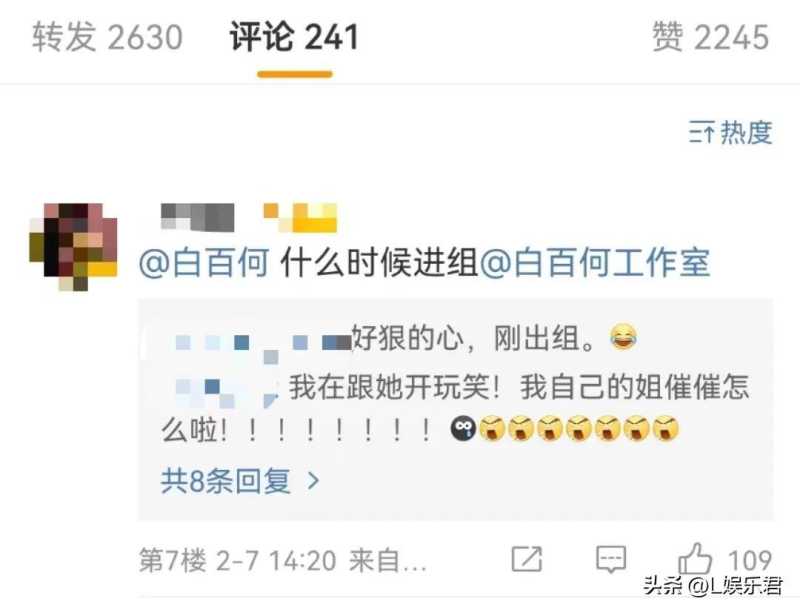The image size is (800, 613).
Task: Open the @白百何工作室 mention link
Action: [x=594, y=263]
